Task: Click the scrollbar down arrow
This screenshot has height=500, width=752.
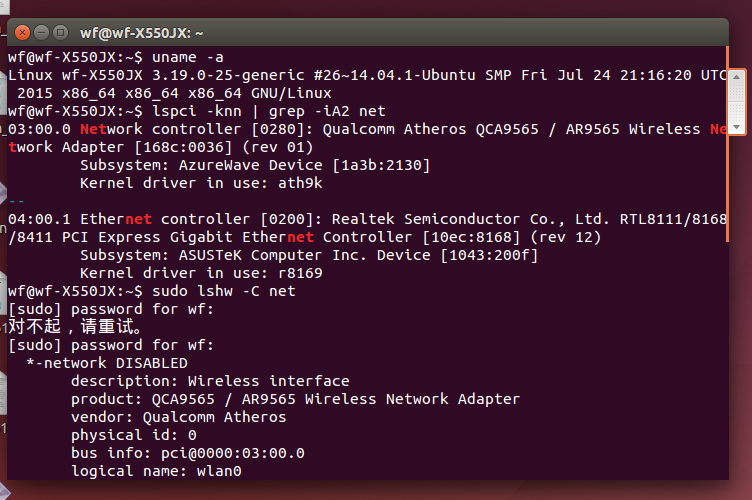Action: [737, 127]
